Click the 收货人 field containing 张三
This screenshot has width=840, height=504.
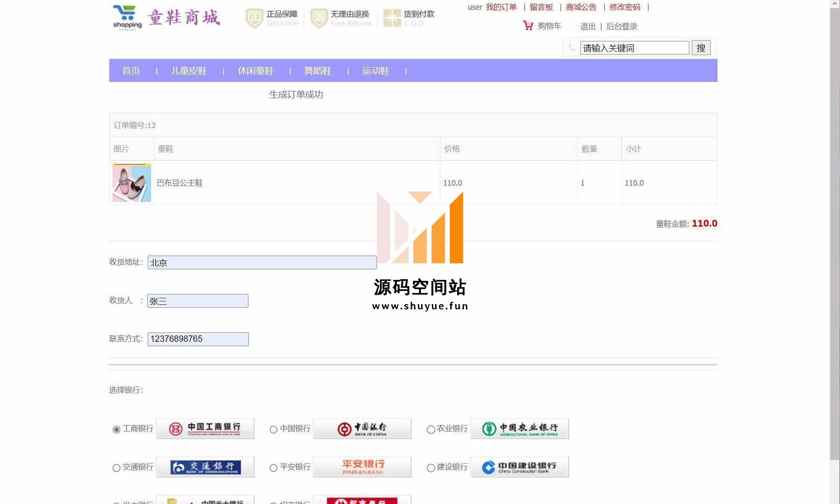click(x=198, y=301)
